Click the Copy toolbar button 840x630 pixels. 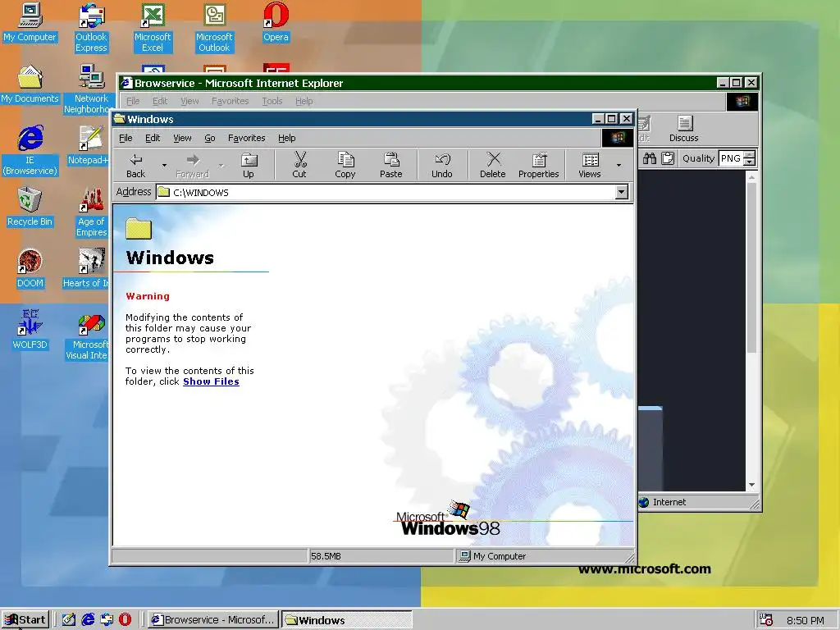(x=345, y=165)
